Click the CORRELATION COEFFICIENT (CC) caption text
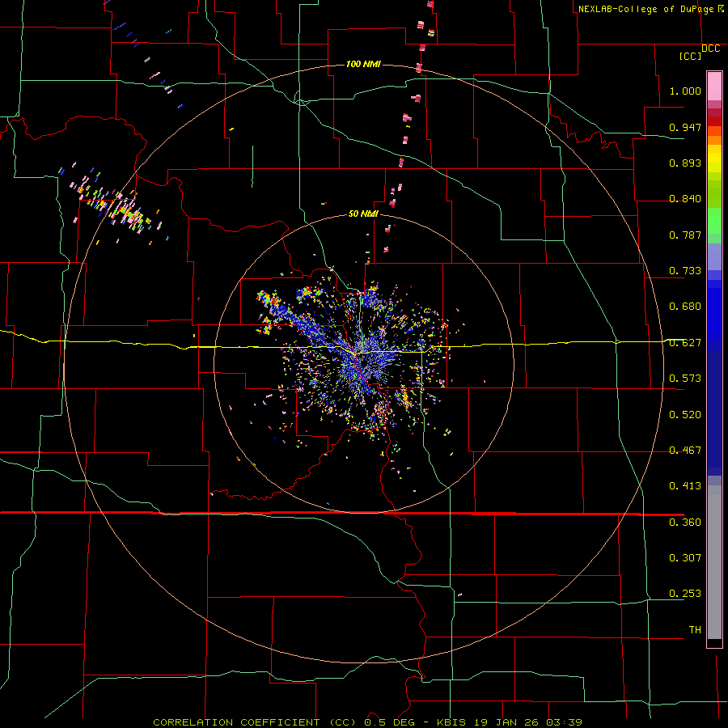The width and height of the screenshot is (728, 728). pos(256,722)
